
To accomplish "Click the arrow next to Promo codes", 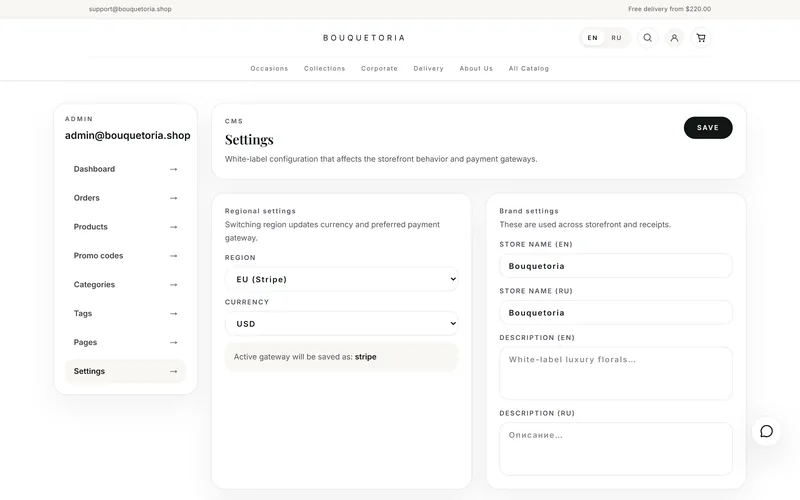I will coord(173,256).
